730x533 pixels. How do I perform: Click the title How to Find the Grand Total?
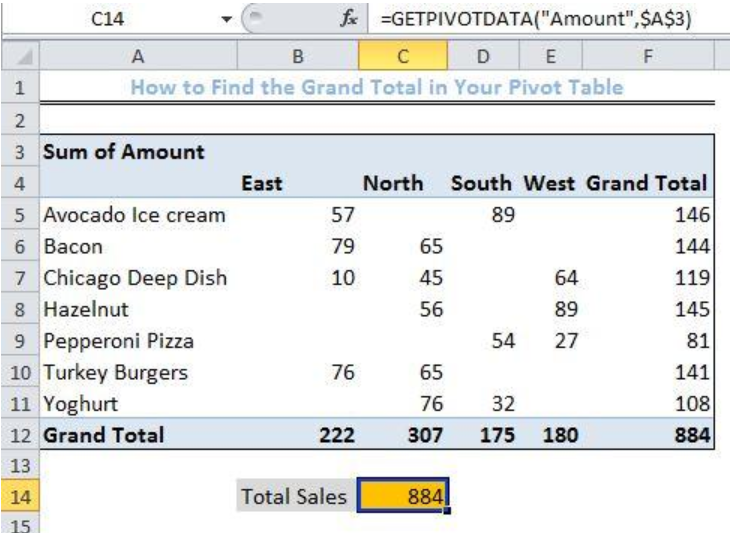(377, 88)
